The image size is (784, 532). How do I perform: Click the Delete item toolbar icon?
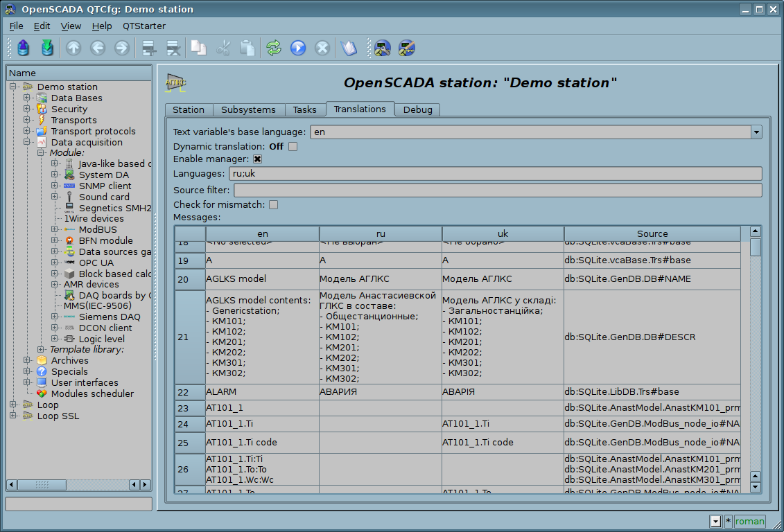pos(173,48)
